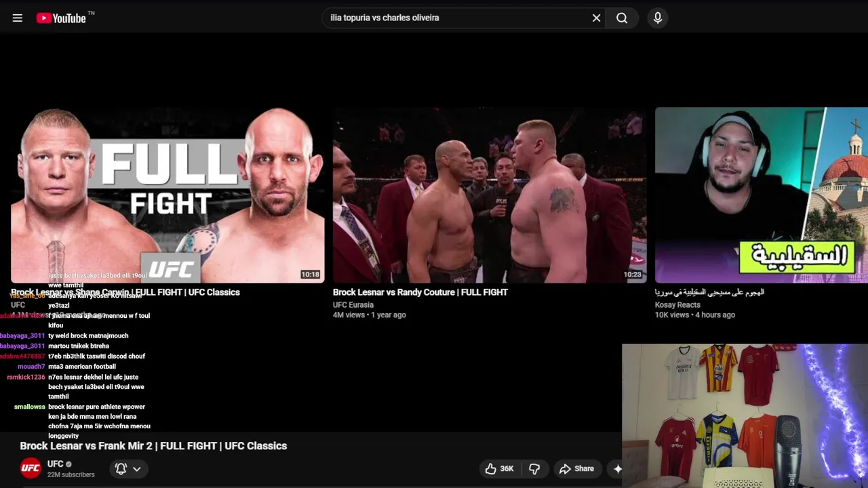
Task: Expand notification options chevron
Action: [137, 468]
